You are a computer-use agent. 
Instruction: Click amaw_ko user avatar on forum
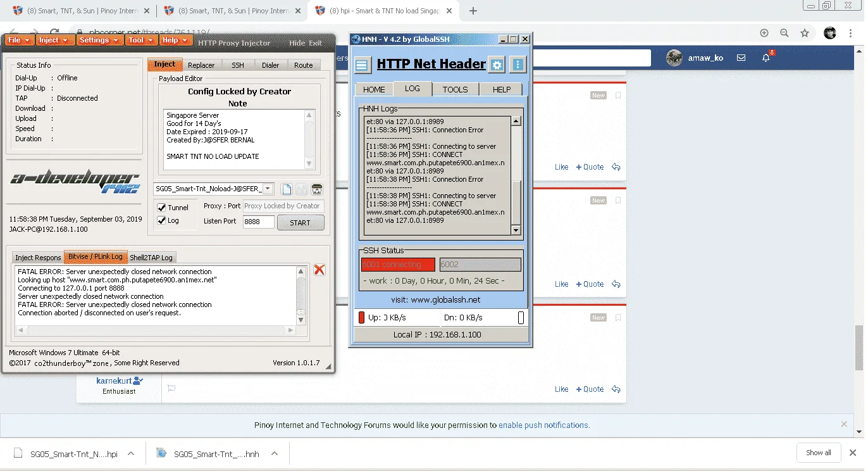coord(674,58)
